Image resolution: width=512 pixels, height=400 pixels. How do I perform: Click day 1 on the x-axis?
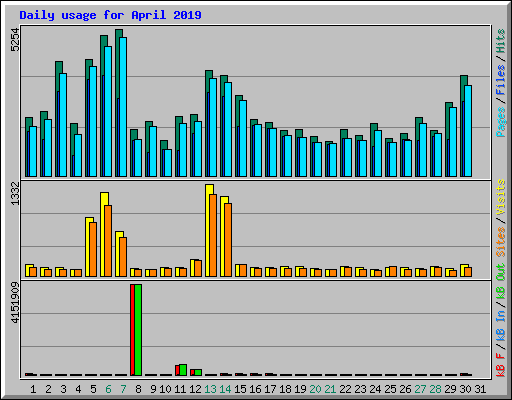(x=33, y=389)
